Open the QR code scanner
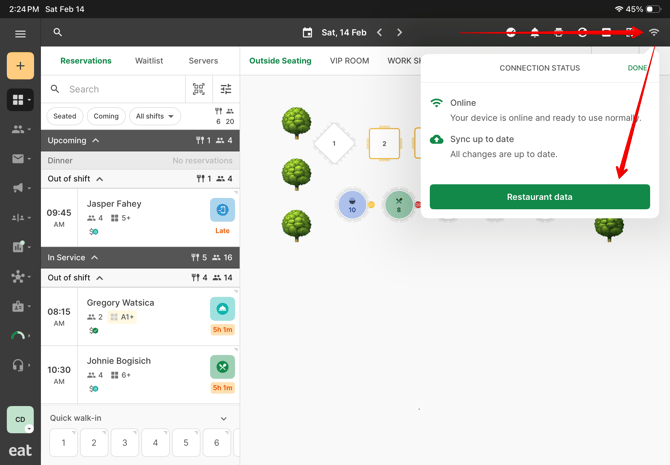 tap(199, 89)
